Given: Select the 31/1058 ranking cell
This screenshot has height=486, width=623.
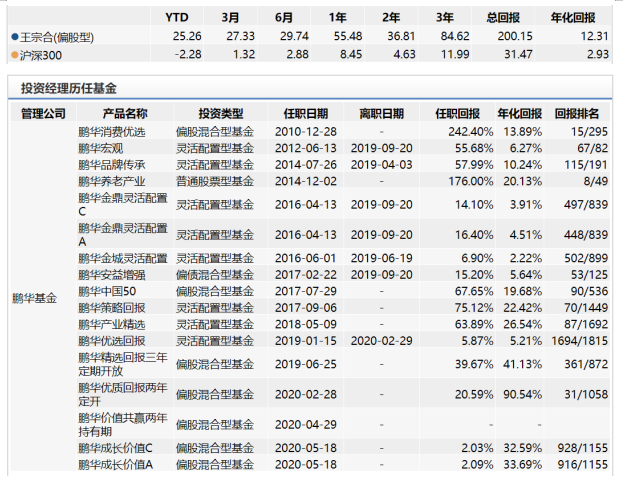Looking at the screenshot, I should point(586,394).
